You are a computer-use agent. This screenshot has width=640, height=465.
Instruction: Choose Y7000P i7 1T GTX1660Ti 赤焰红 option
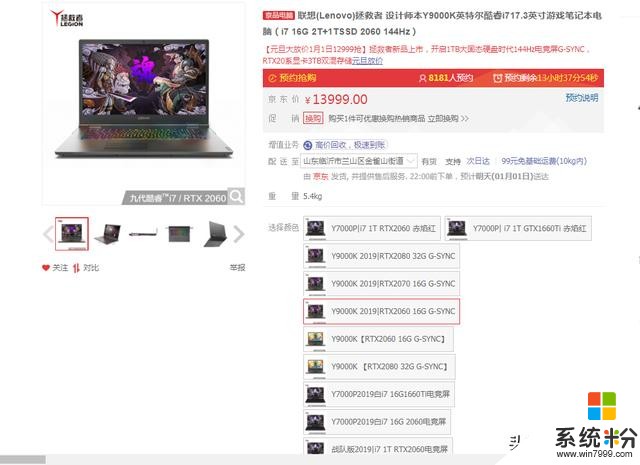click(518, 228)
